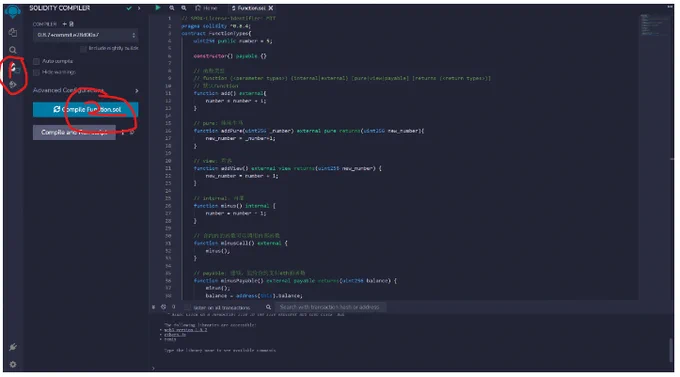Open the File Explorer sidebar icon
This screenshot has width=680, height=377.
(13, 33)
